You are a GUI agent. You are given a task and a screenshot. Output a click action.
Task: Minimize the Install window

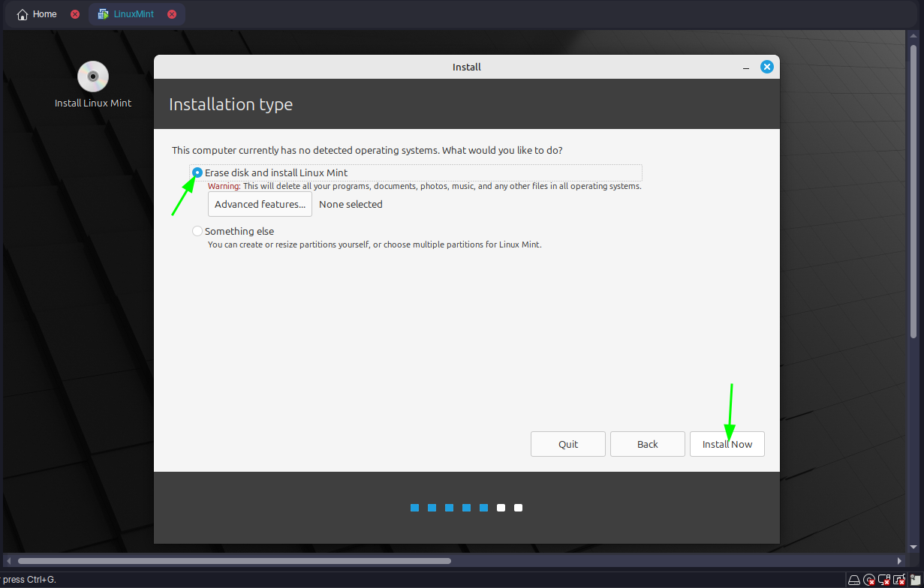click(745, 67)
